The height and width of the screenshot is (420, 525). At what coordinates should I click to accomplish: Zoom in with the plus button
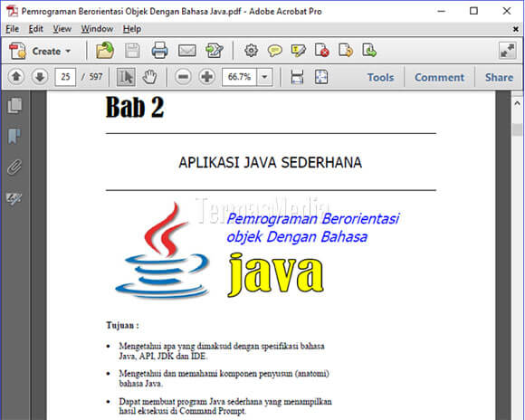[x=207, y=77]
